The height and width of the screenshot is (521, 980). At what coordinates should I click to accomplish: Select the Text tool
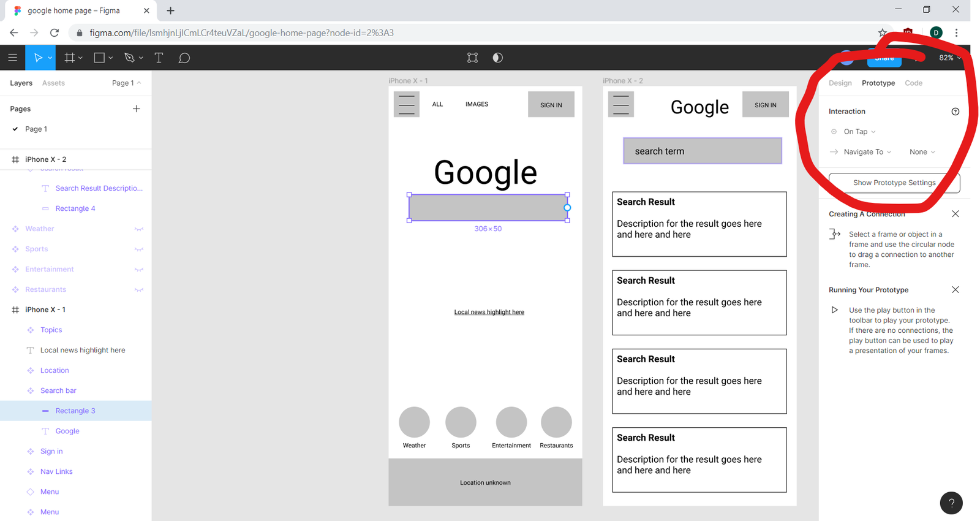[x=159, y=58]
